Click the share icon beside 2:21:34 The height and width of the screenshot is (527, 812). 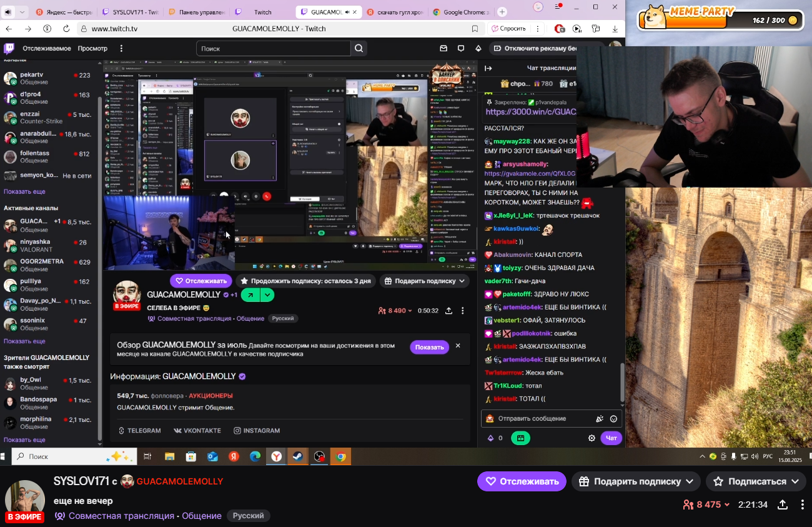[783, 504]
